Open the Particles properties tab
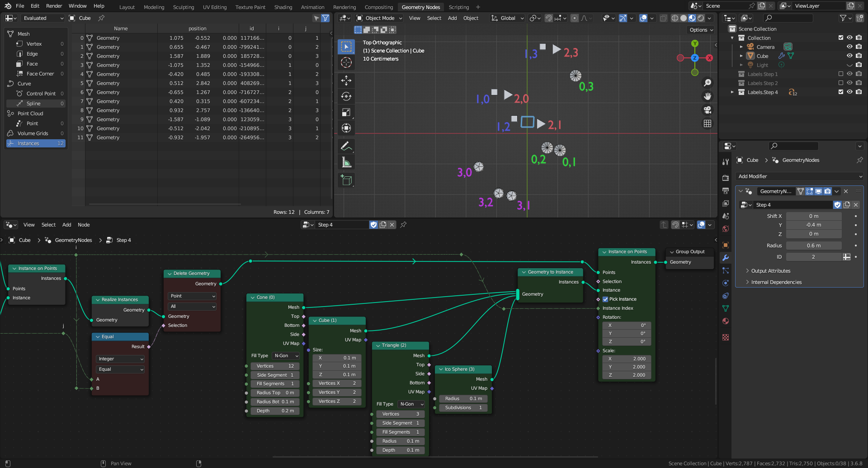Viewport: 868px width, 468px height. [x=726, y=270]
